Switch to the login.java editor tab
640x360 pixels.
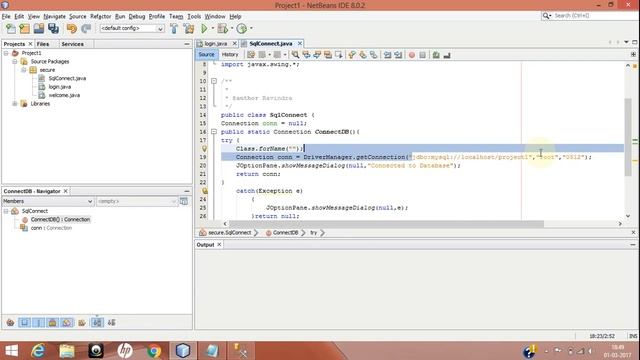[216, 43]
